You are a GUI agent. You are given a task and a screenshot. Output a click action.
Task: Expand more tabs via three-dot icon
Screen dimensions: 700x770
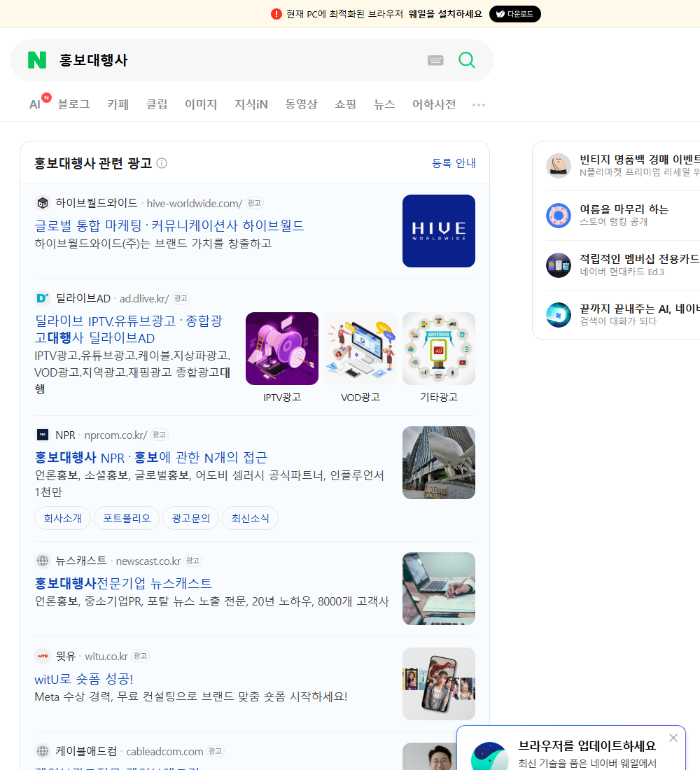[479, 104]
